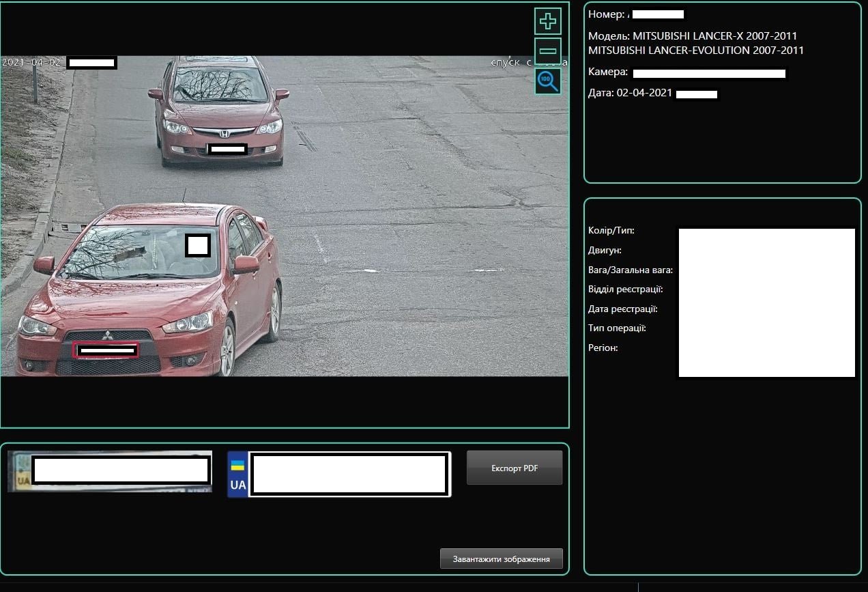Reset zoom with the 100 magnifier icon
The width and height of the screenshot is (868, 592).
coord(547,81)
